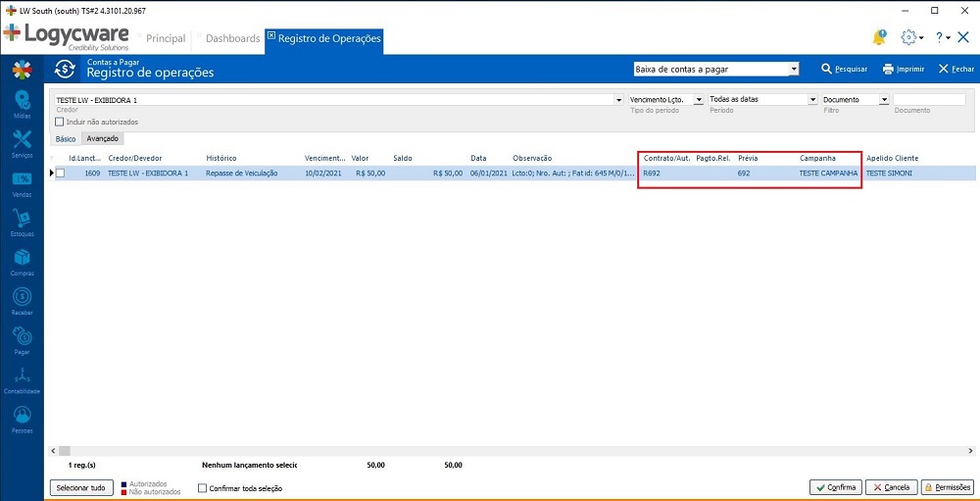This screenshot has width=980, height=501.
Task: Tick the checkbox on row 1609
Action: click(x=60, y=174)
